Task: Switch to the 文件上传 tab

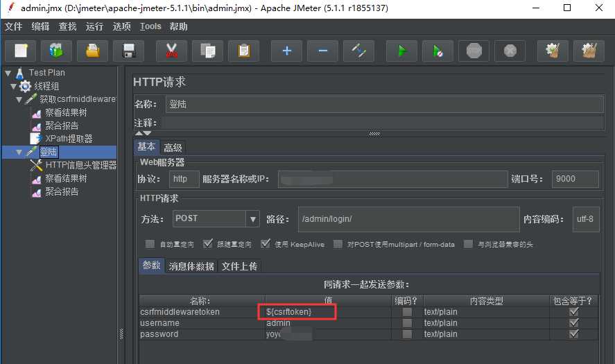Action: (239, 266)
